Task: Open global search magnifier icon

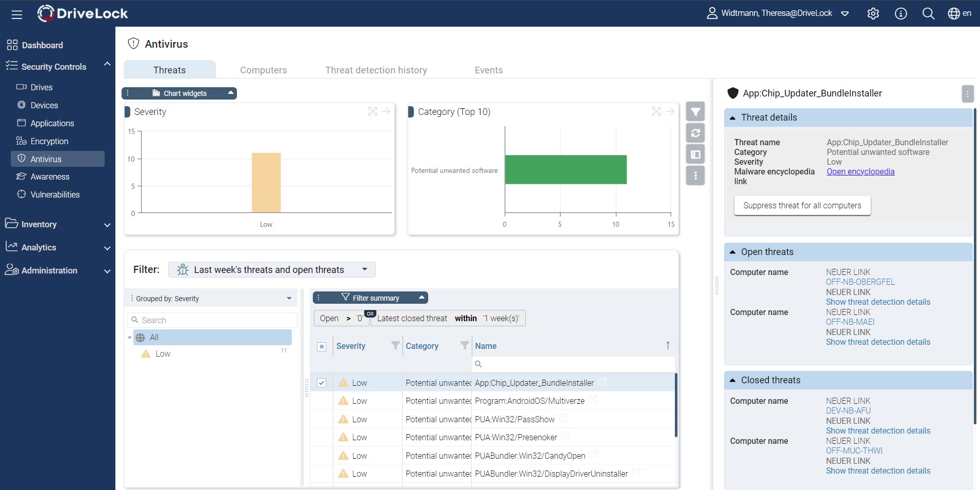Action: [928, 14]
